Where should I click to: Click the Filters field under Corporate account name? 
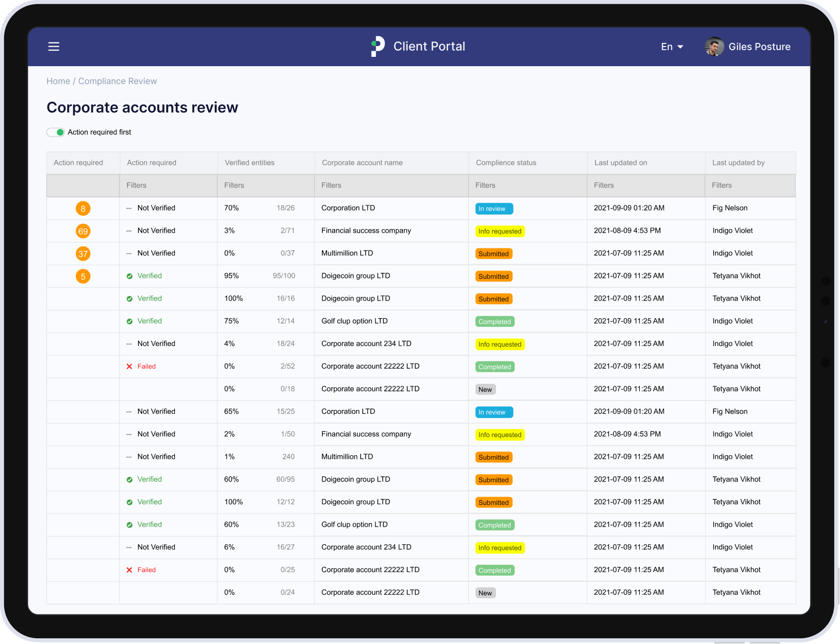pos(391,185)
